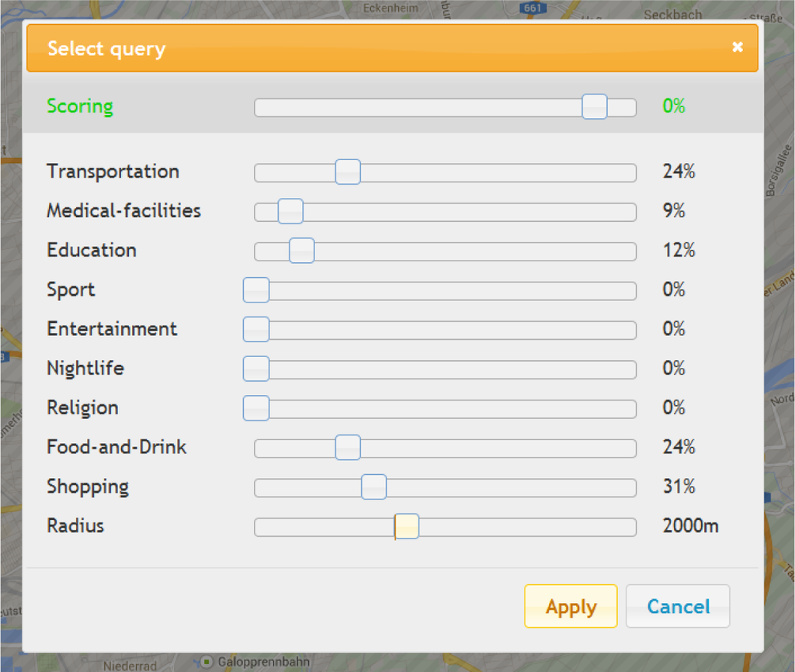The image size is (795, 672).
Task: Click the Galopprennbahn map marker icon
Action: [x=207, y=662]
